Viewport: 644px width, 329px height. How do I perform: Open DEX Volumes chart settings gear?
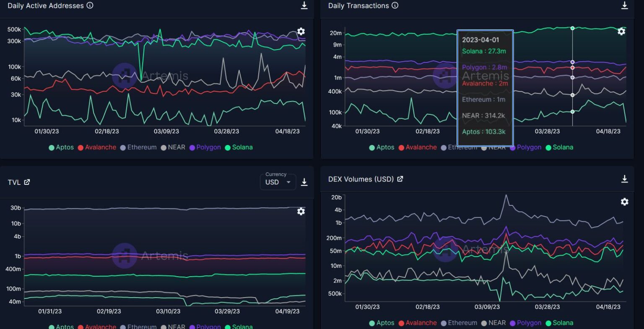624,202
